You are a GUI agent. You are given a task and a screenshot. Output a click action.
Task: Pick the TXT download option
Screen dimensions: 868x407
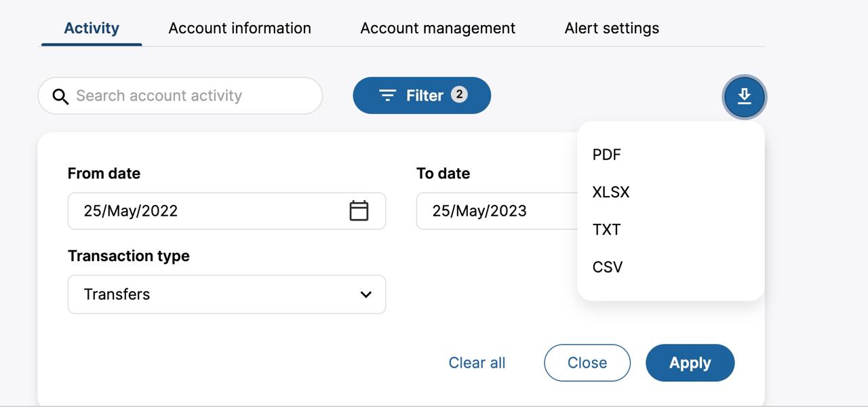click(x=607, y=229)
